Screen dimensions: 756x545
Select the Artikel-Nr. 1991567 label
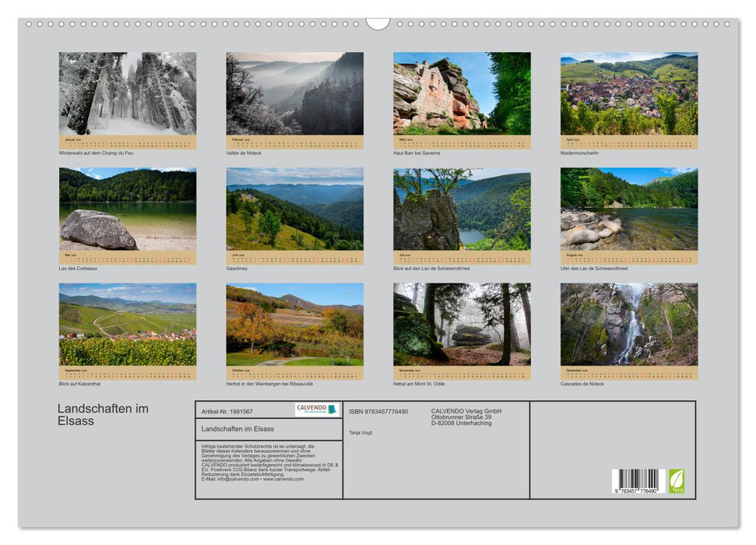[226, 413]
